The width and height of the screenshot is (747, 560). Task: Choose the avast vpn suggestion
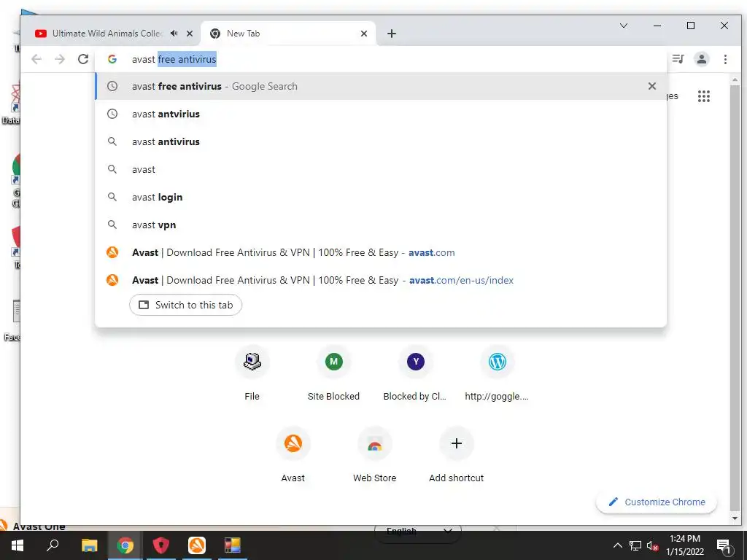(381, 225)
